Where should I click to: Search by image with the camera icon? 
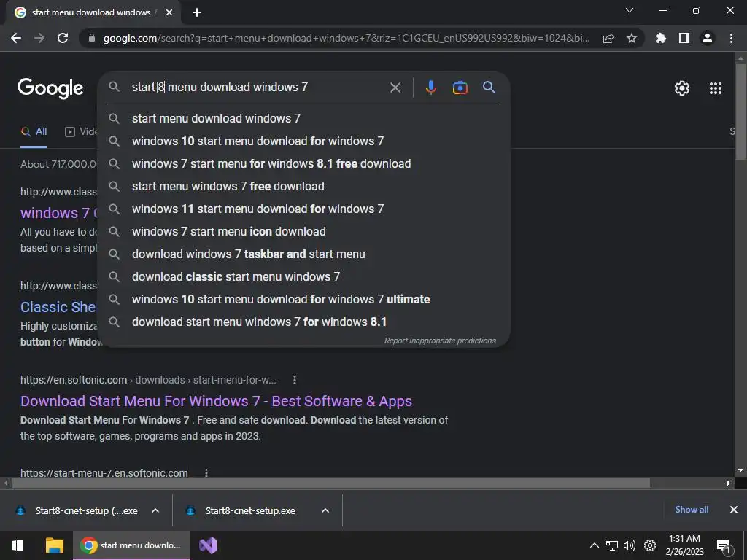click(x=460, y=87)
